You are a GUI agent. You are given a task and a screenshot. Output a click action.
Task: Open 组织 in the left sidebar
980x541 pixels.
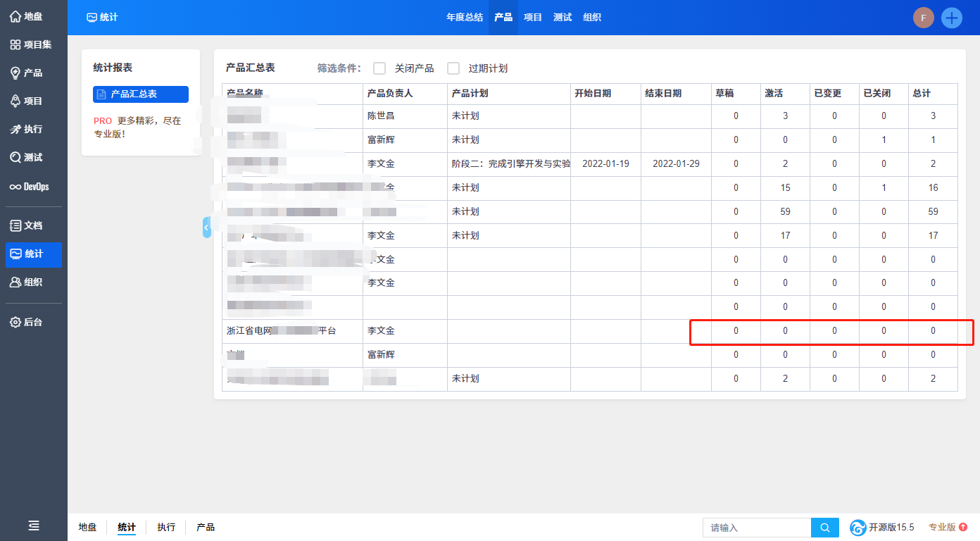point(33,282)
